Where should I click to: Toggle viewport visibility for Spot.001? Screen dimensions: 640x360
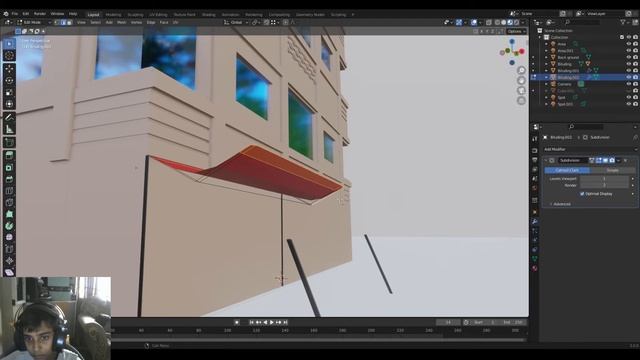pos(629,104)
